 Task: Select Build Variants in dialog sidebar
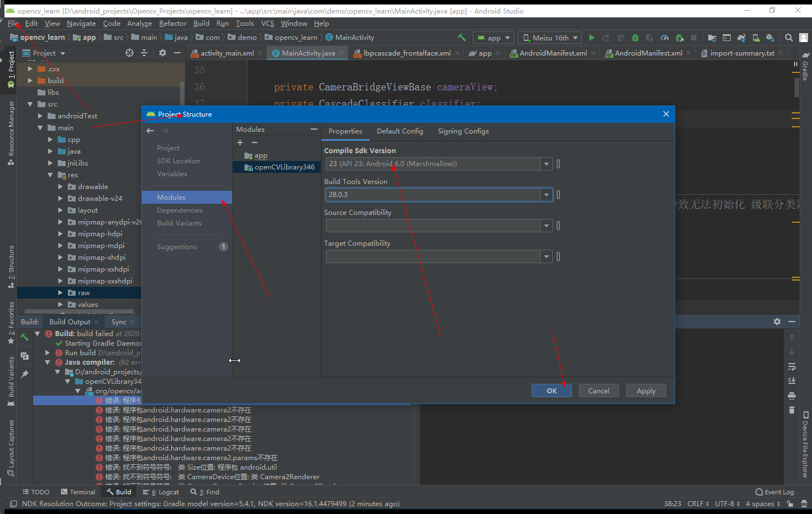[x=179, y=223]
